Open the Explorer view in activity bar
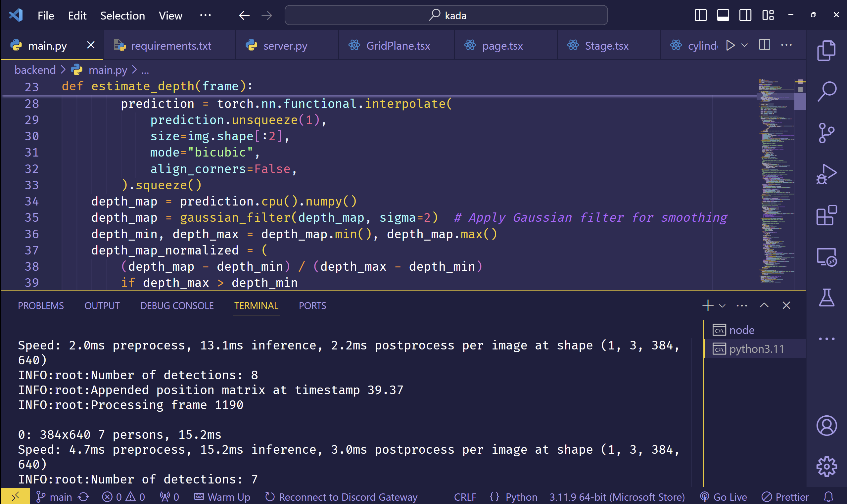This screenshot has width=847, height=504. click(826, 51)
